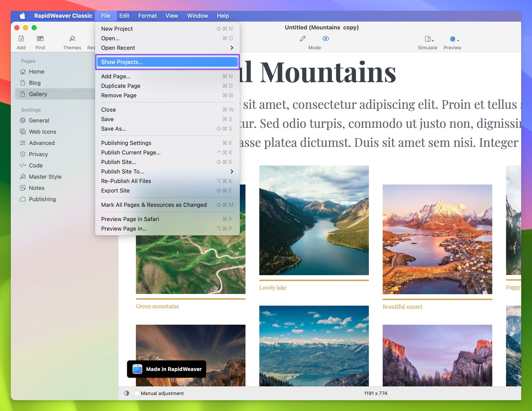The height and width of the screenshot is (411, 532).
Task: Click the Add page toolbar icon
Action: click(21, 39)
